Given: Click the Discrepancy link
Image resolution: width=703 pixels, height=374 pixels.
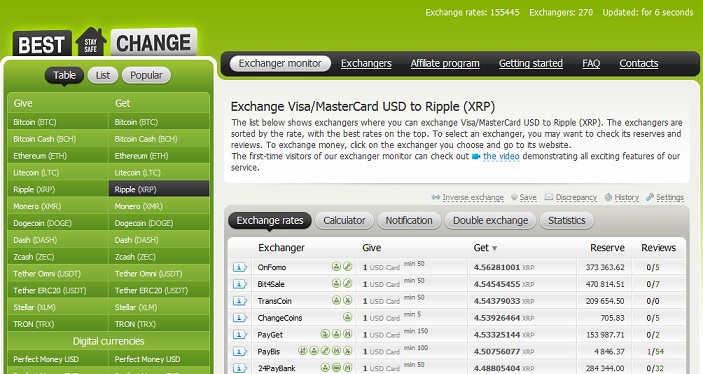Looking at the screenshot, I should [576, 197].
